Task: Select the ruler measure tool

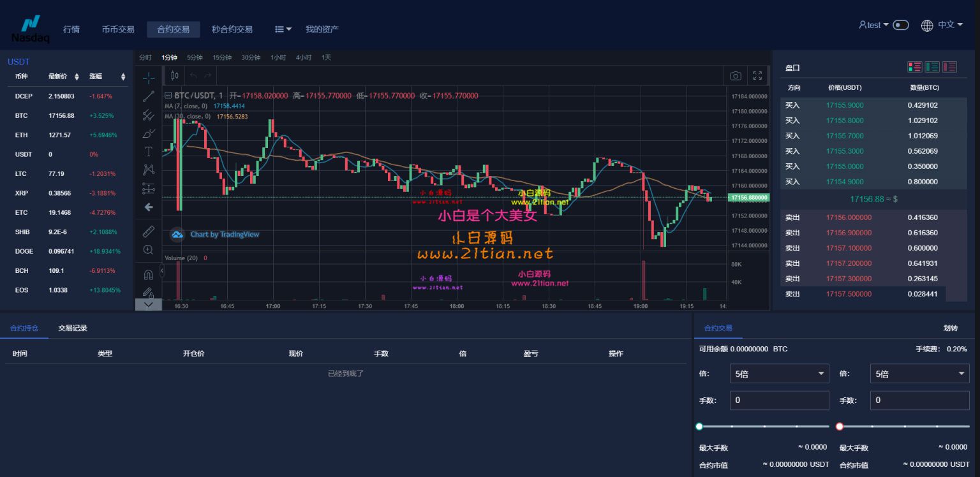Action: 148,231
